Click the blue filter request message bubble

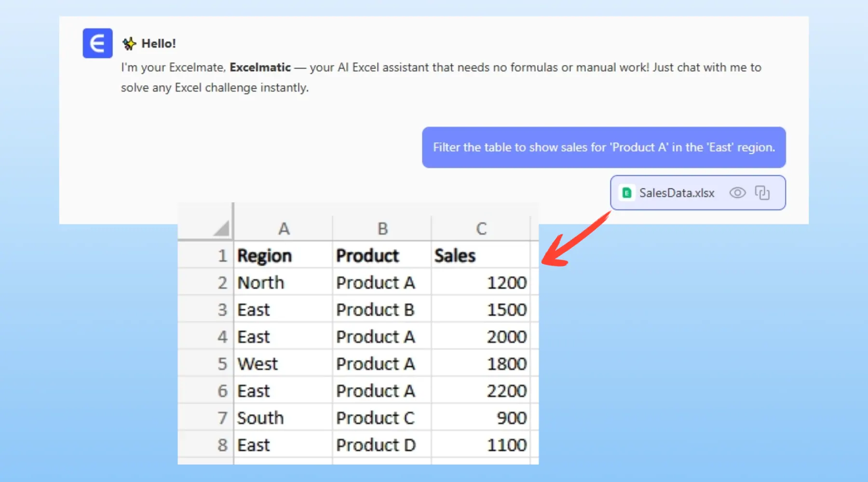point(603,147)
